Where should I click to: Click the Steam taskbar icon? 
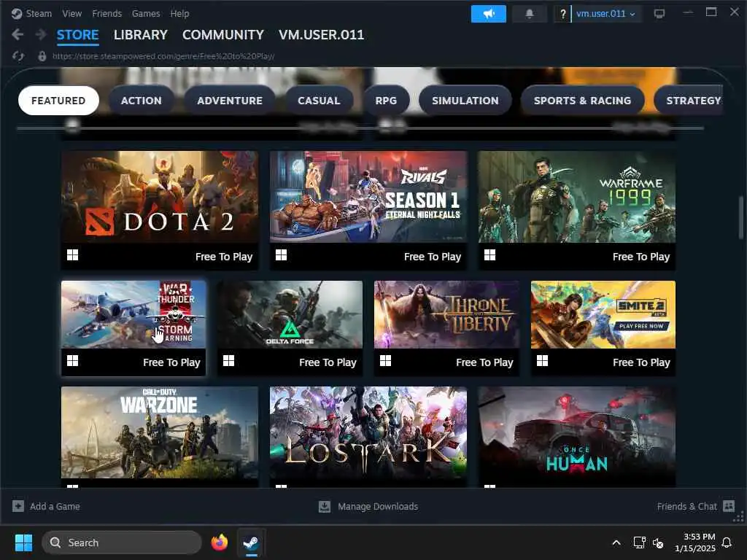tap(251, 542)
